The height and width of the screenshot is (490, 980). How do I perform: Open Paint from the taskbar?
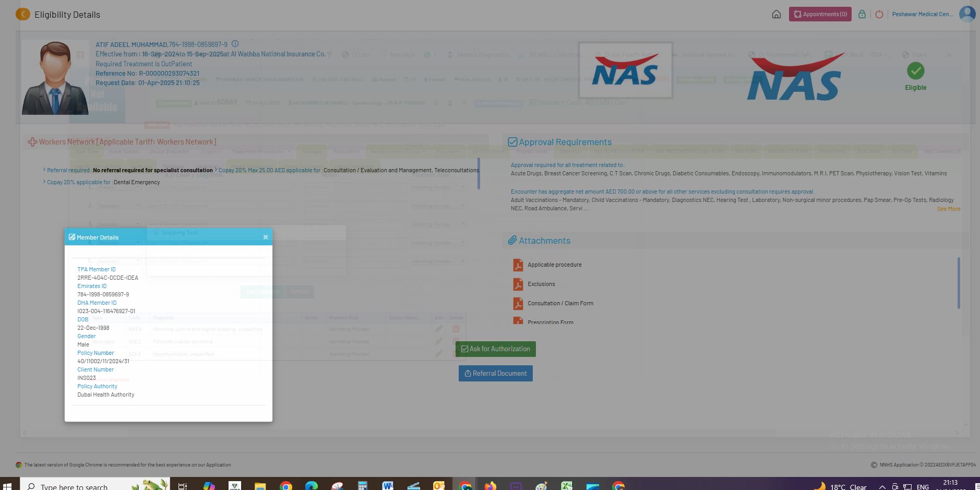coord(541,486)
